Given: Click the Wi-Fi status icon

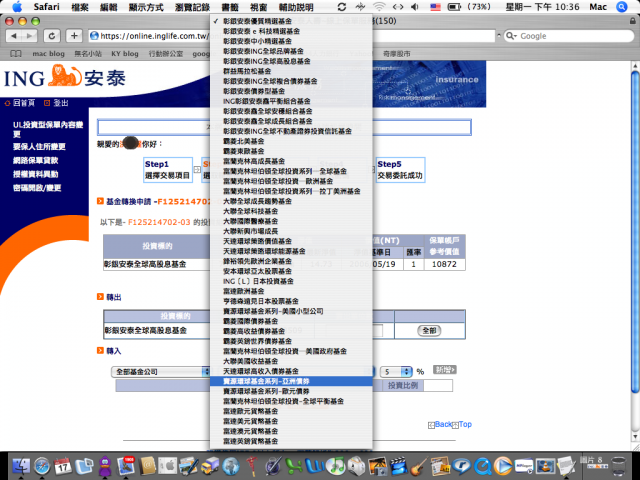Looking at the screenshot, I should point(379,7).
